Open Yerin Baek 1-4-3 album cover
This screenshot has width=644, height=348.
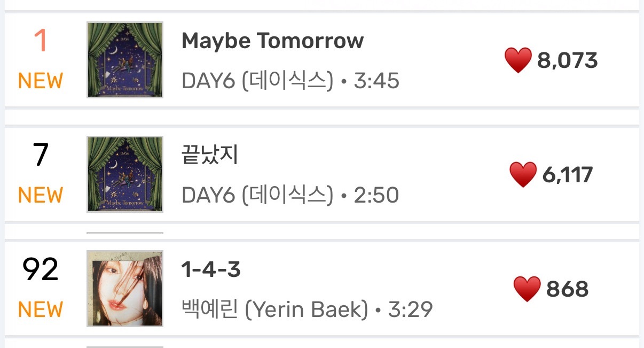(125, 289)
